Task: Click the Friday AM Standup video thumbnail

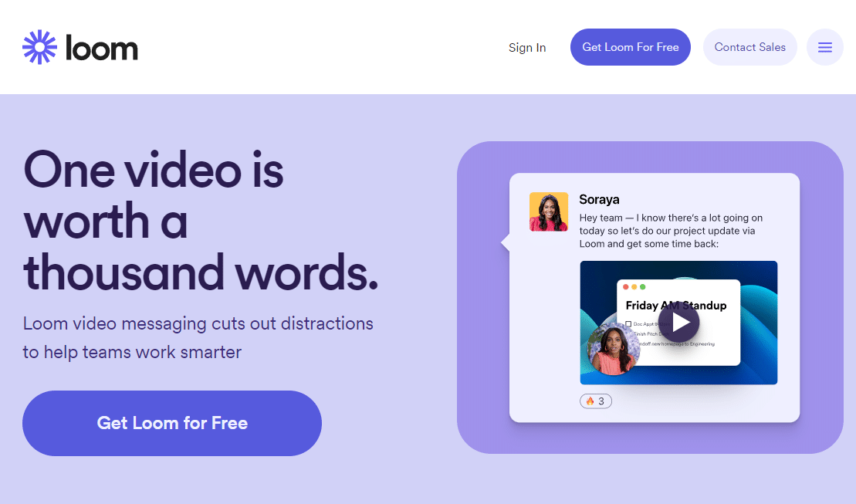Action: pyautogui.click(x=678, y=323)
